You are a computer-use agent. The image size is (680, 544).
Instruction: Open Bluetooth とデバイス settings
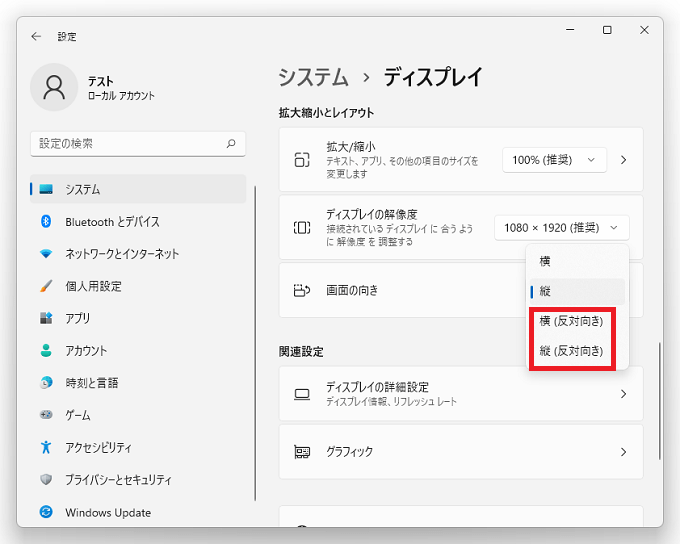coord(138,222)
